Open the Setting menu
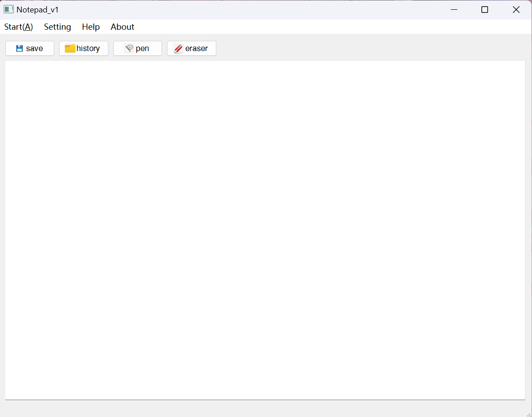This screenshot has height=417, width=532. tap(57, 27)
